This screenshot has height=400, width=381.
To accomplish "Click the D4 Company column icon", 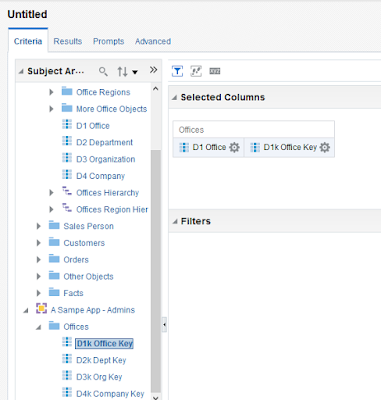I will point(67,175).
